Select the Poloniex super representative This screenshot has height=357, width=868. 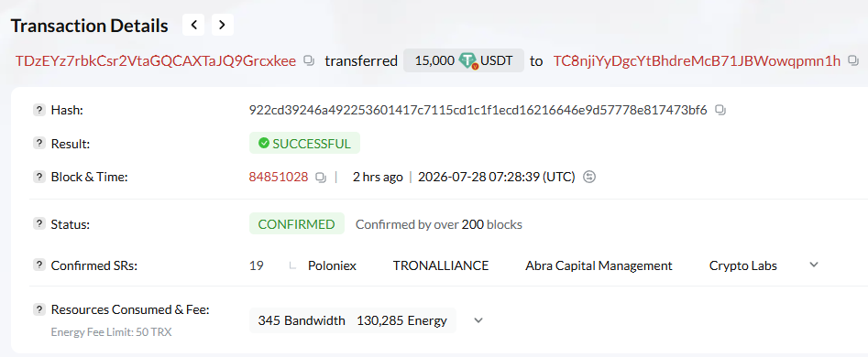(x=332, y=265)
